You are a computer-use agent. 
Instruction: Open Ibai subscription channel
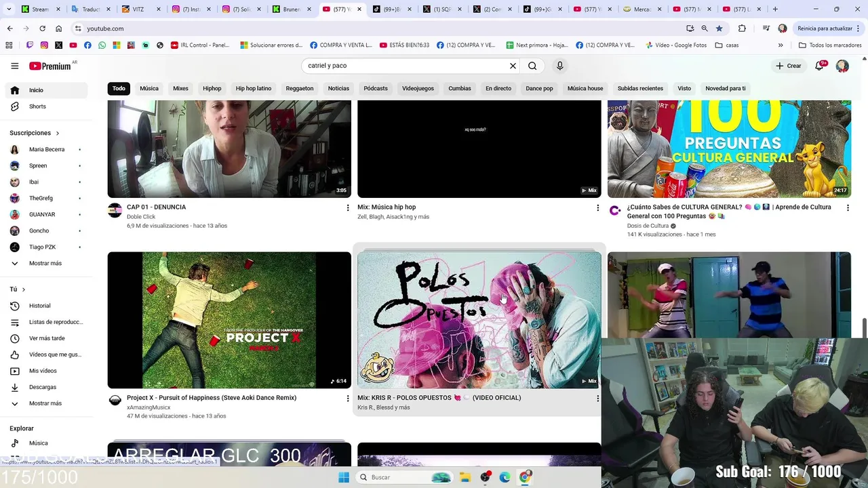(46, 182)
